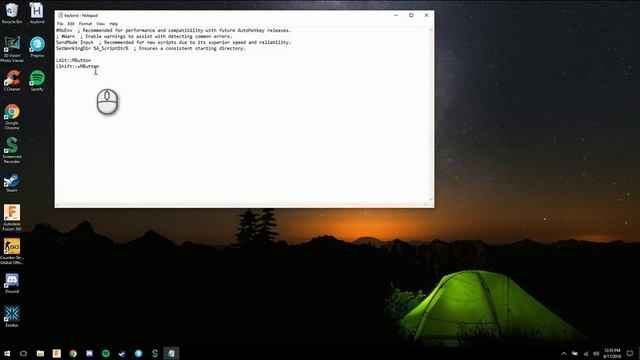
Task: Open the Help menu in Notepad
Action: pos(113,24)
